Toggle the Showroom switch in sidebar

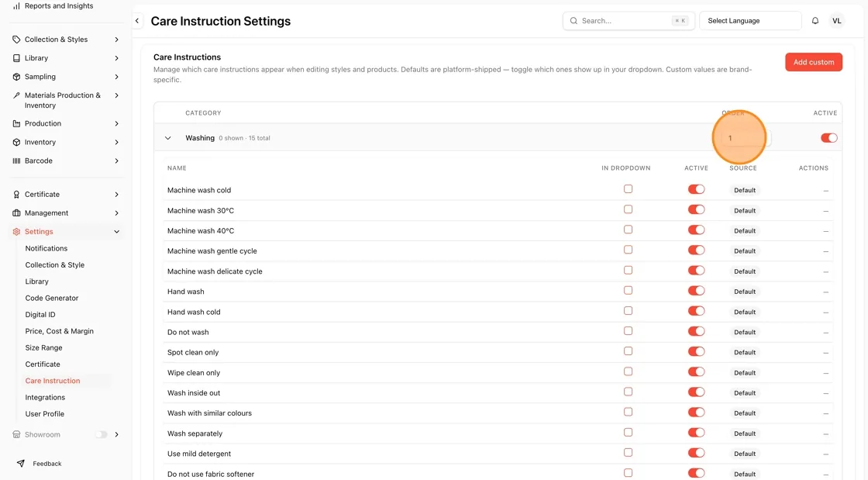click(102, 434)
